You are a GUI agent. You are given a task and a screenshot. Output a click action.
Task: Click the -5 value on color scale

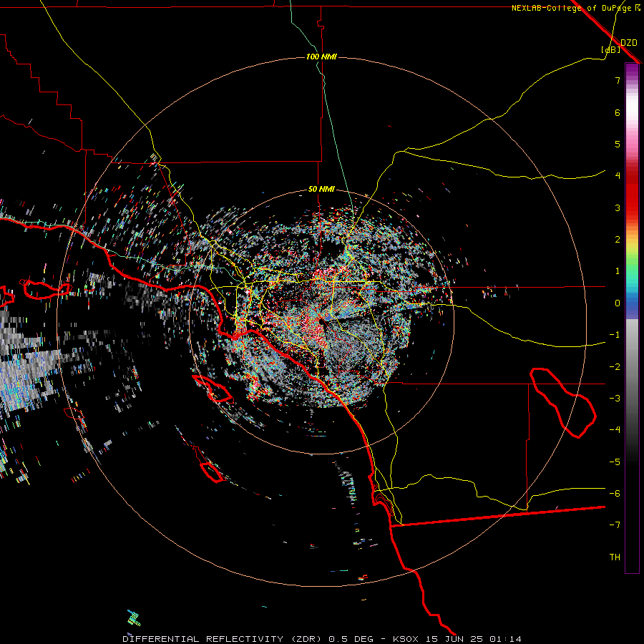[x=615, y=462]
